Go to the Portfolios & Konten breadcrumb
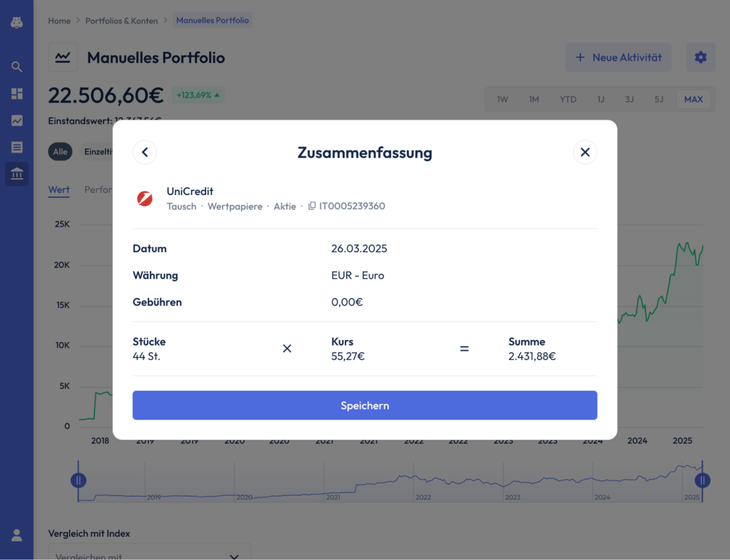730x560 pixels. click(x=121, y=21)
